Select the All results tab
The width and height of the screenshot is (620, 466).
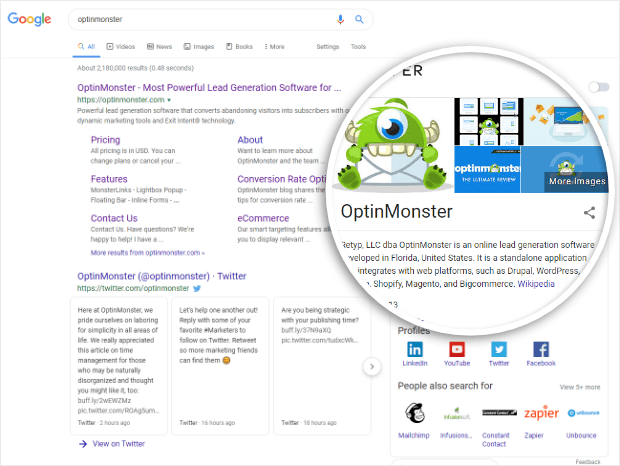click(87, 47)
